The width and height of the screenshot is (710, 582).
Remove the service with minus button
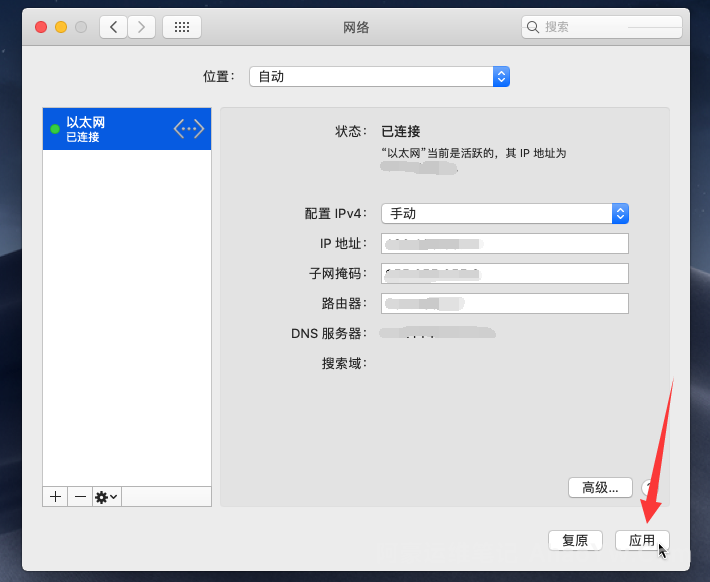point(80,497)
